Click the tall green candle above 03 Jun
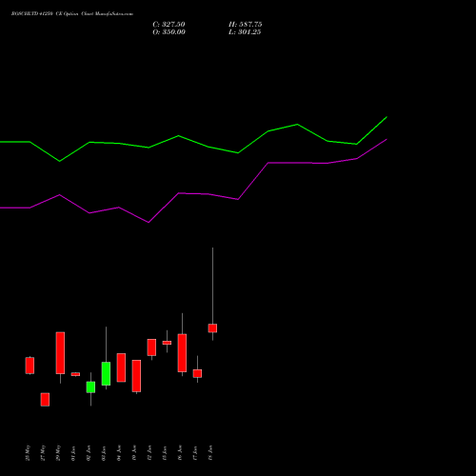The width and height of the screenshot is (476, 476). (x=106, y=373)
